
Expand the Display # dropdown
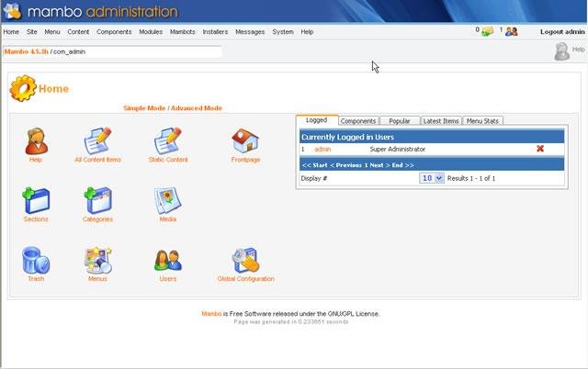[x=432, y=178]
